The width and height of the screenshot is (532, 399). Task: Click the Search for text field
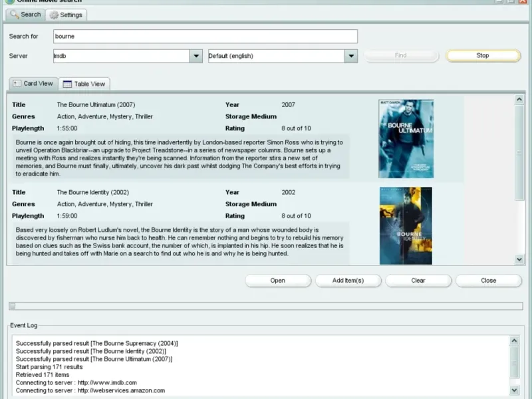tap(205, 37)
